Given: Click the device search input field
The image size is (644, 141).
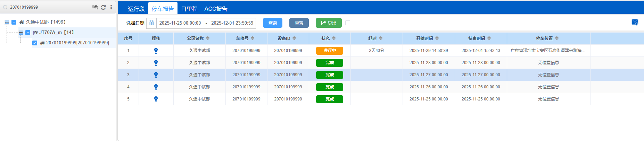Looking at the screenshot, I should pyautogui.click(x=49, y=7).
